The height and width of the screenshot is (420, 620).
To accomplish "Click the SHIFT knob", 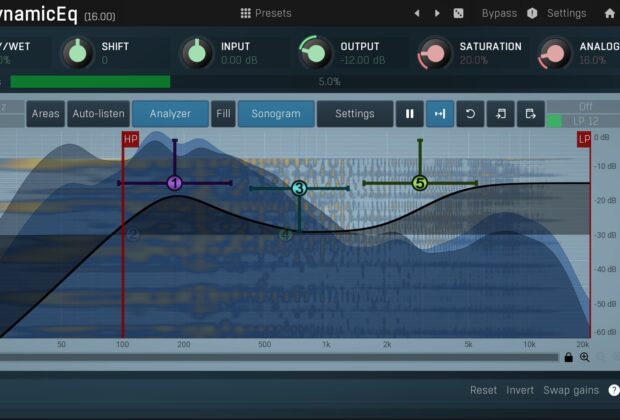I will [78, 53].
